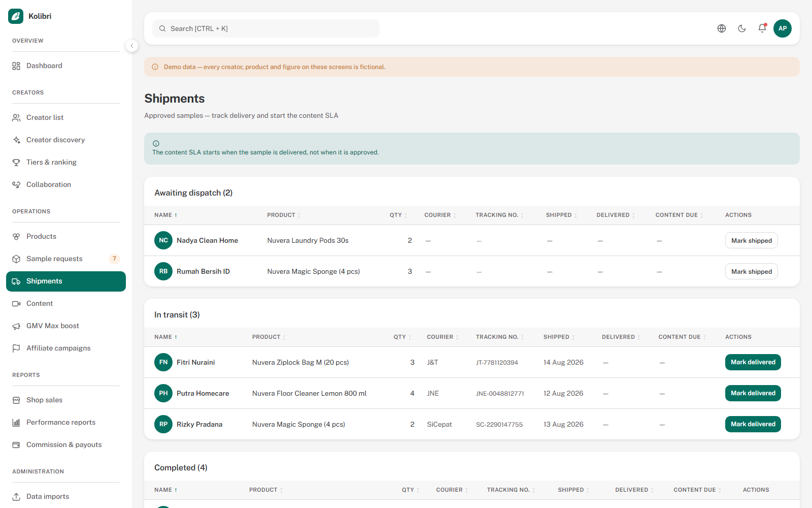Click the Products icon in the sidebar
Viewport: 812px width, 508px height.
click(x=16, y=237)
